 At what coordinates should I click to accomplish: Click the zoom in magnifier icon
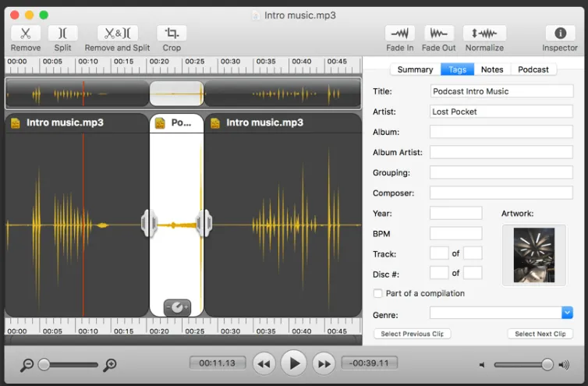pyautogui.click(x=110, y=365)
